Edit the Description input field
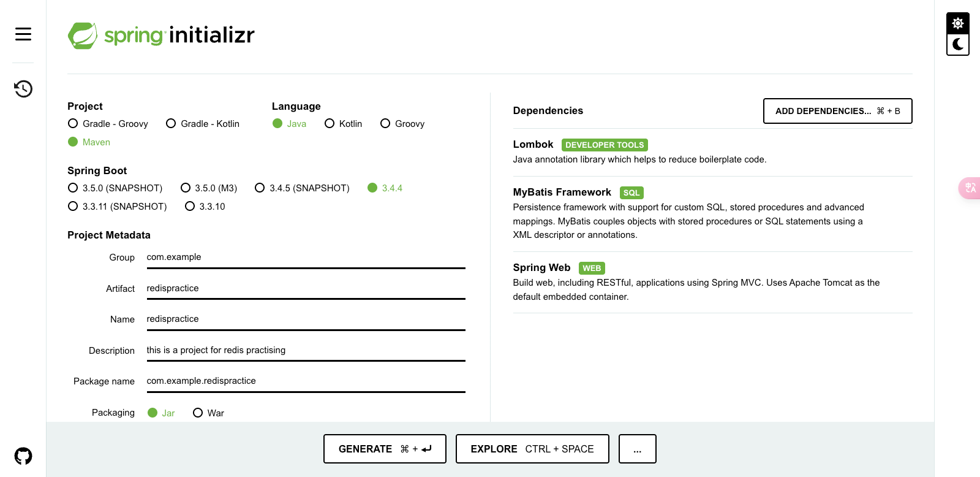This screenshot has height=477, width=980. [306, 351]
